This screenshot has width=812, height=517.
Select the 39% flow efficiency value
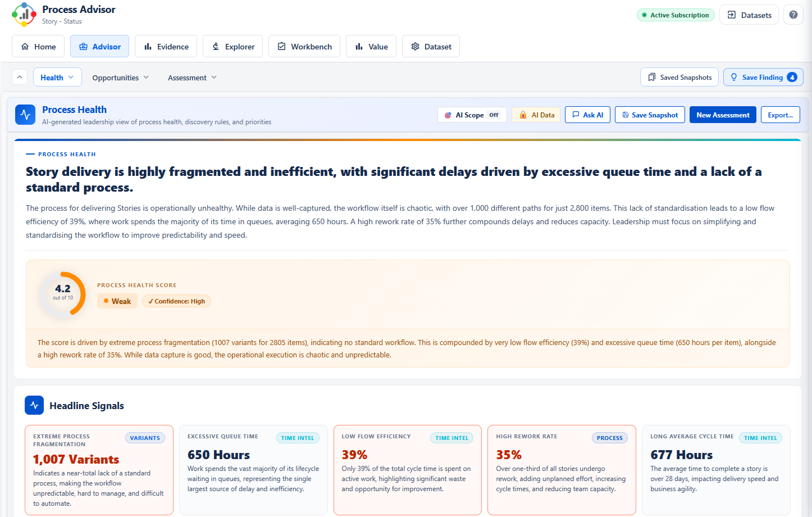pyautogui.click(x=354, y=455)
